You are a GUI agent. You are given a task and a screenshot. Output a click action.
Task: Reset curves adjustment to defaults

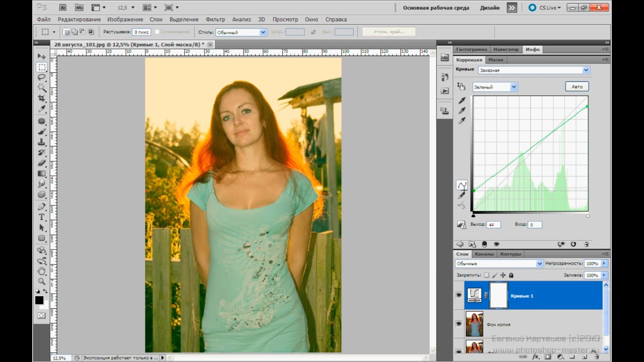pos(573,244)
